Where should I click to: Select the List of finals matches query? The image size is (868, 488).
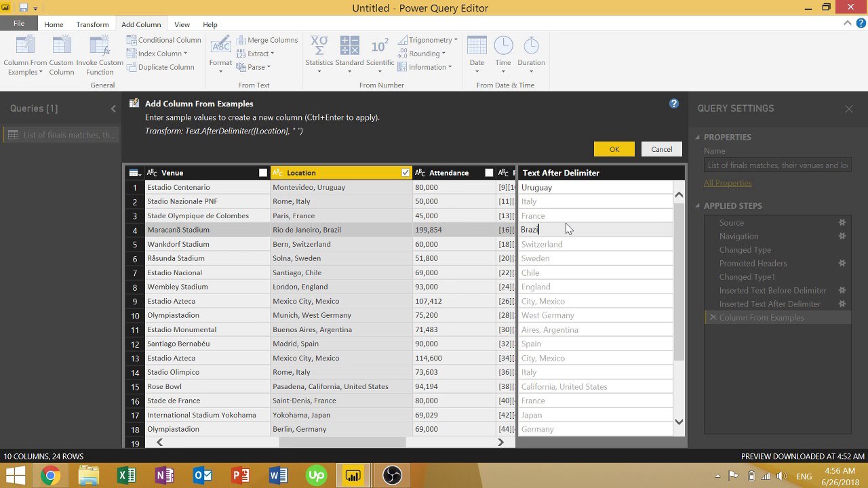[x=61, y=135]
